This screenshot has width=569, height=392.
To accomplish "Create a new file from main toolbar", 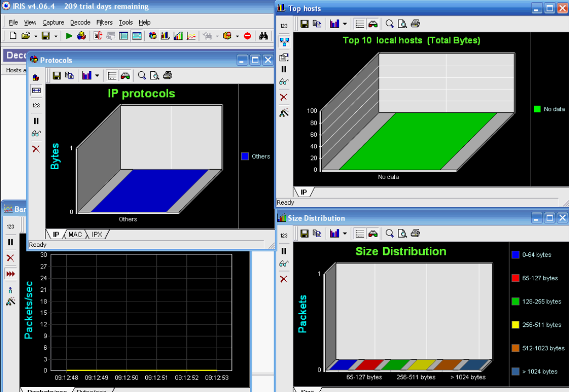I will [13, 36].
